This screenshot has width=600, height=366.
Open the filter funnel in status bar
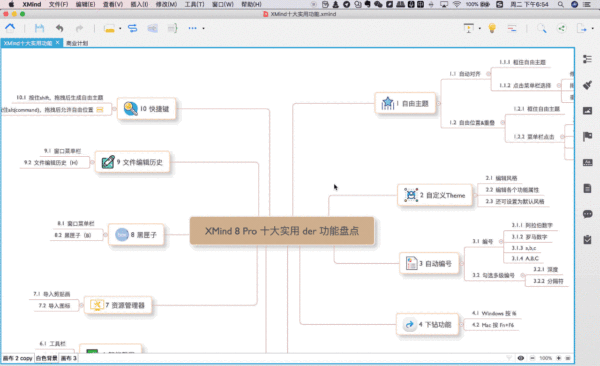click(509, 358)
